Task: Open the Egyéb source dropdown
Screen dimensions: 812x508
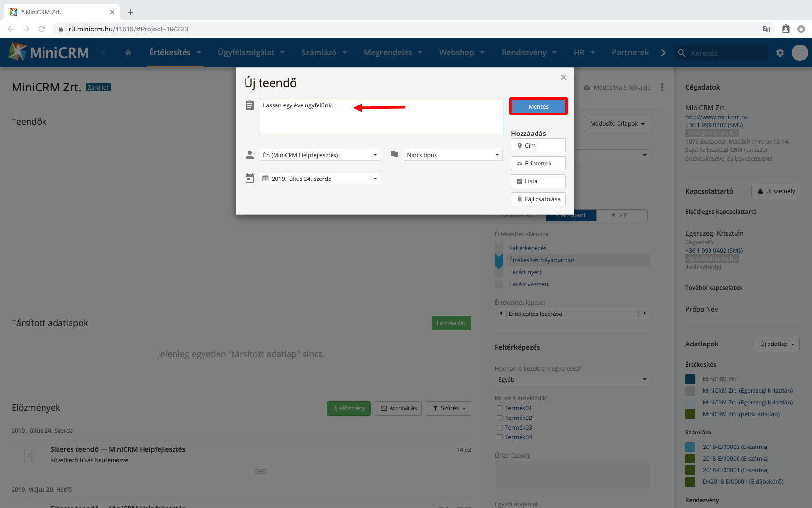Action: point(572,380)
